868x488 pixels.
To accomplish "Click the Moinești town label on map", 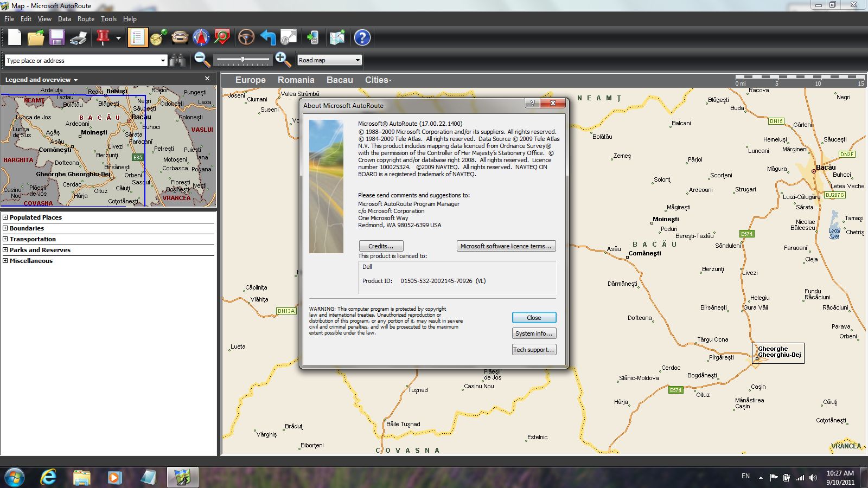I will tap(666, 219).
